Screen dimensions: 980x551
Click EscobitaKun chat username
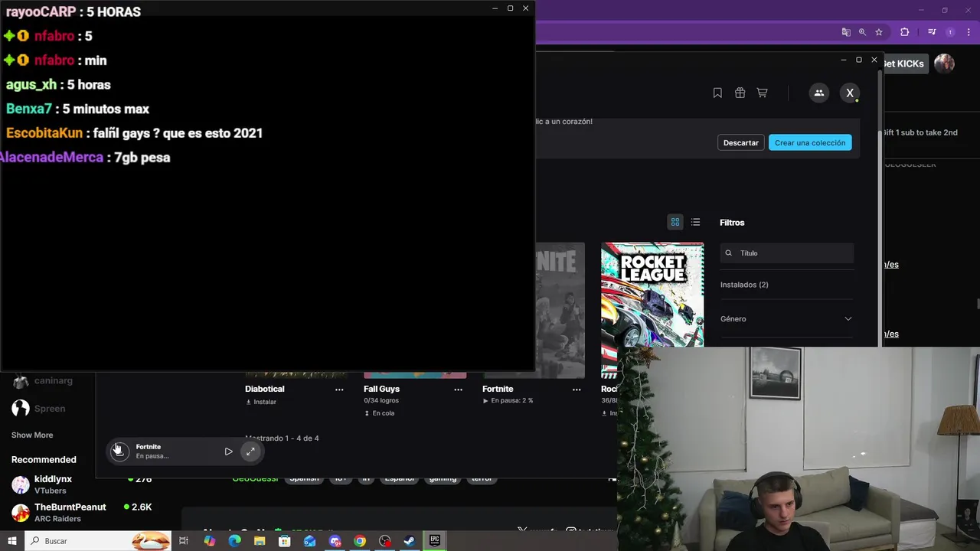tap(44, 133)
